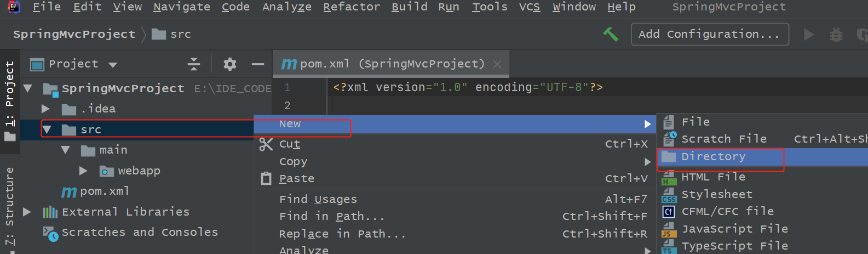Collapse the src folder tree arrow
This screenshot has height=254, width=868.
point(47,130)
